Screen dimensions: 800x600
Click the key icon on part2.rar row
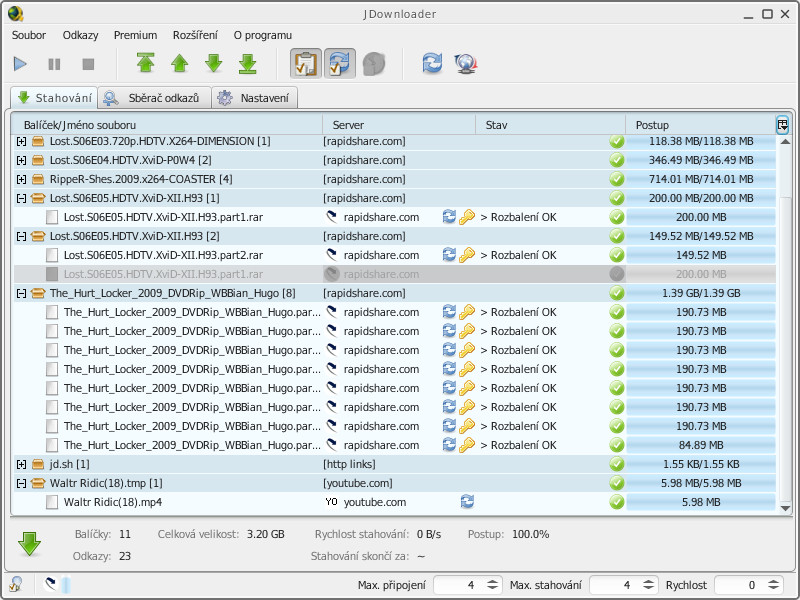click(x=467, y=255)
